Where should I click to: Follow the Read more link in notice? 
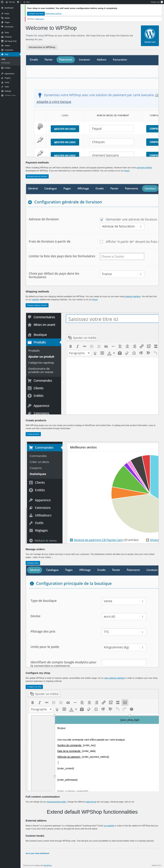pyautogui.click(x=40, y=19)
